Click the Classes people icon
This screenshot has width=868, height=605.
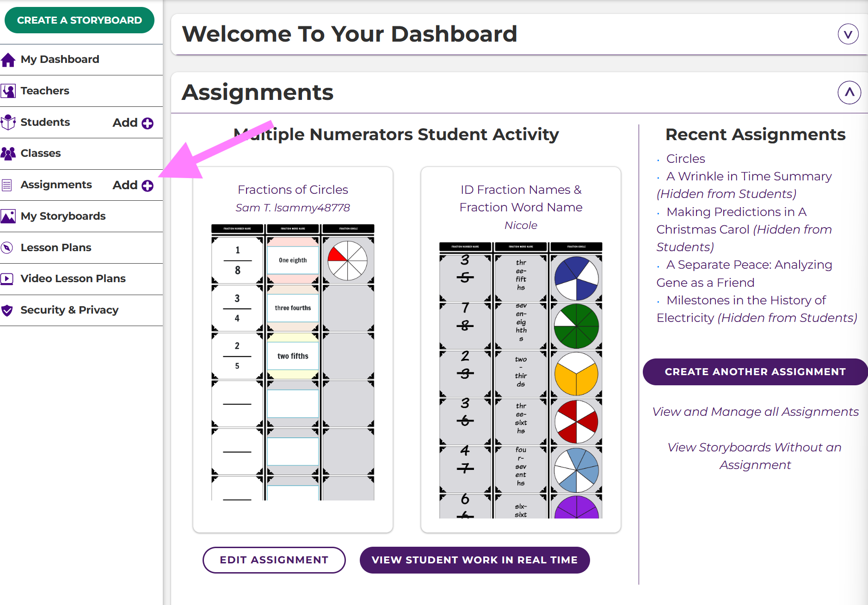click(8, 154)
